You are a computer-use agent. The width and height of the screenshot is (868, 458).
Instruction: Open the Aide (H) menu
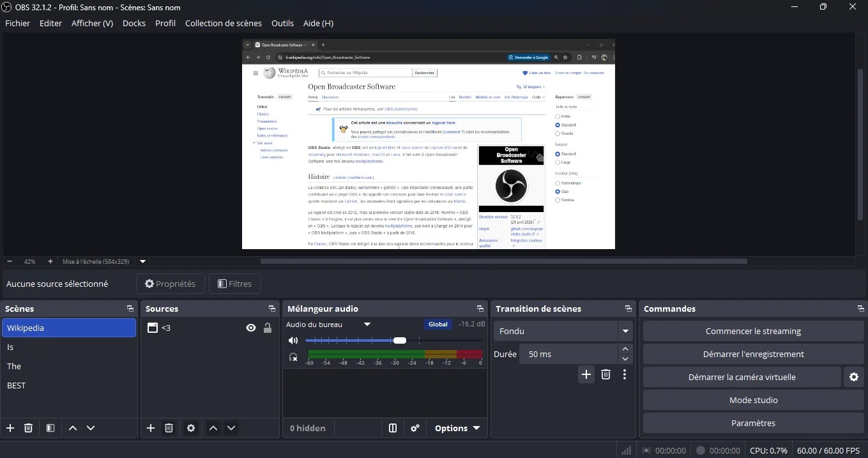coord(318,23)
